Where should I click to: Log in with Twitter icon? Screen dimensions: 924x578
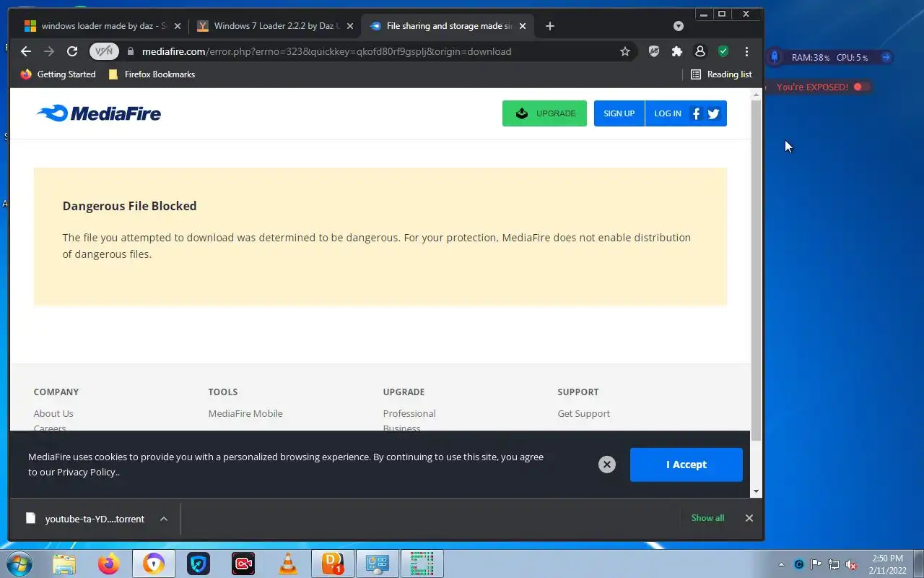click(714, 113)
